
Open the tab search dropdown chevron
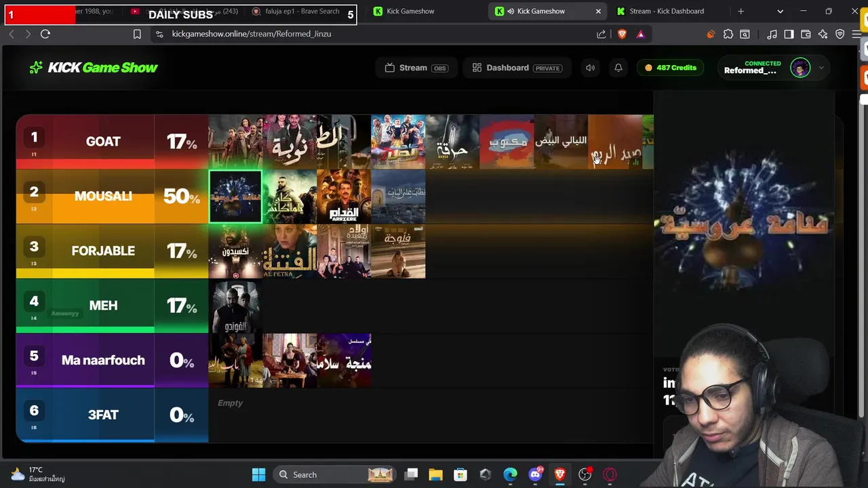click(780, 12)
